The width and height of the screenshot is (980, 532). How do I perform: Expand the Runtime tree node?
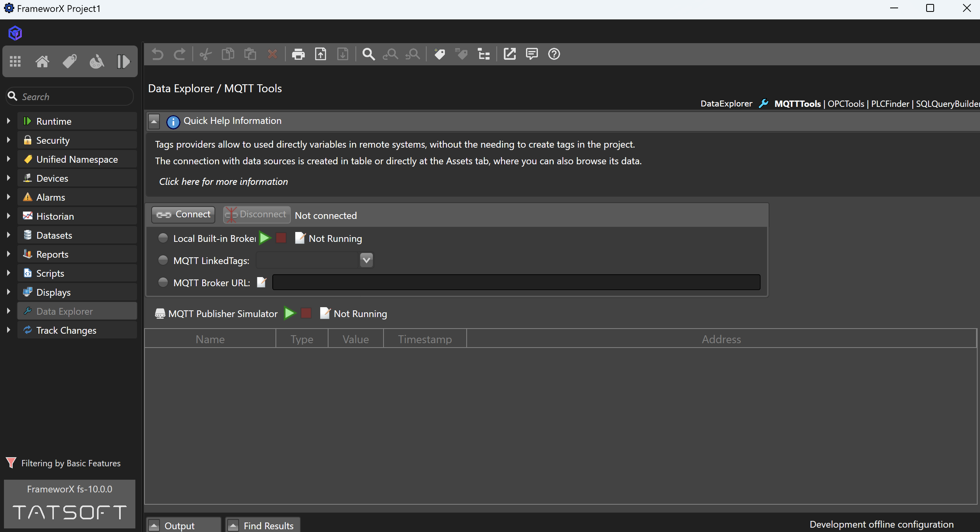tap(8, 121)
